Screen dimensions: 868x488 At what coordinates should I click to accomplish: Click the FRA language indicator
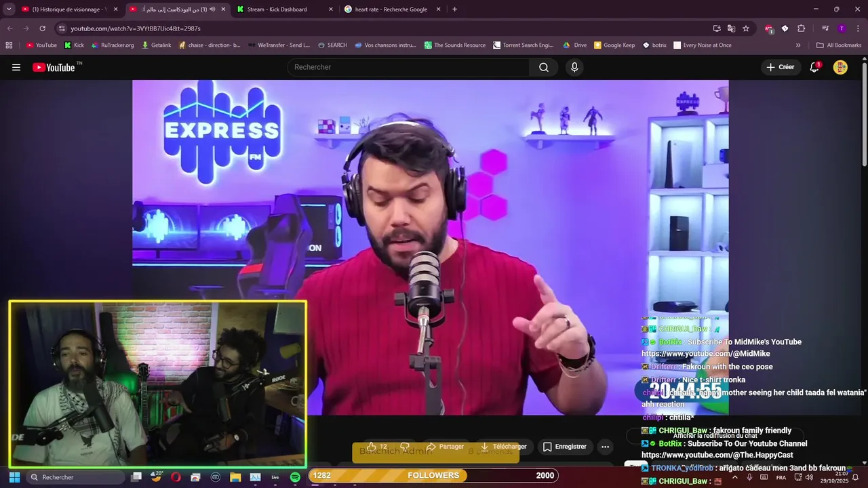(781, 477)
